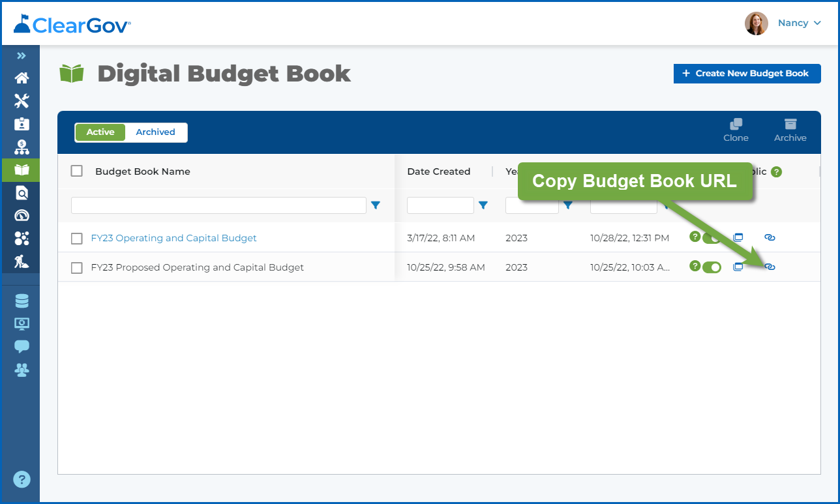Click Nancy's profile avatar
This screenshot has width=840, height=504.
pyautogui.click(x=757, y=23)
